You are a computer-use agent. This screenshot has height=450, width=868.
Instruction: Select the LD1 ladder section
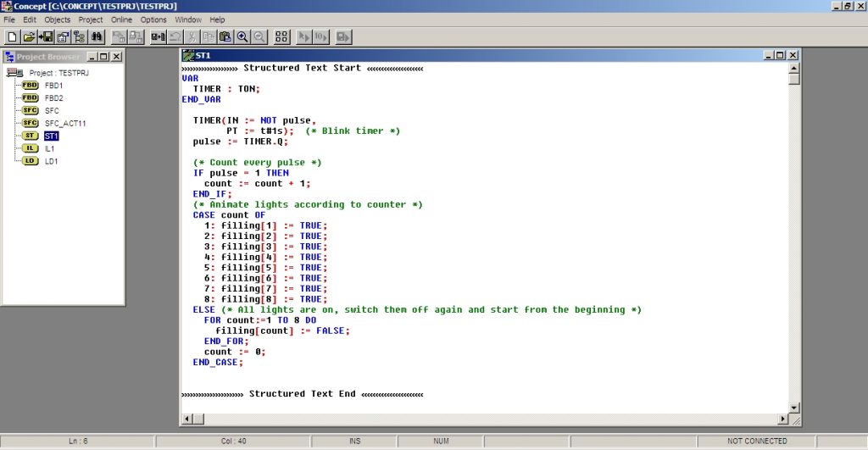pyautogui.click(x=50, y=161)
